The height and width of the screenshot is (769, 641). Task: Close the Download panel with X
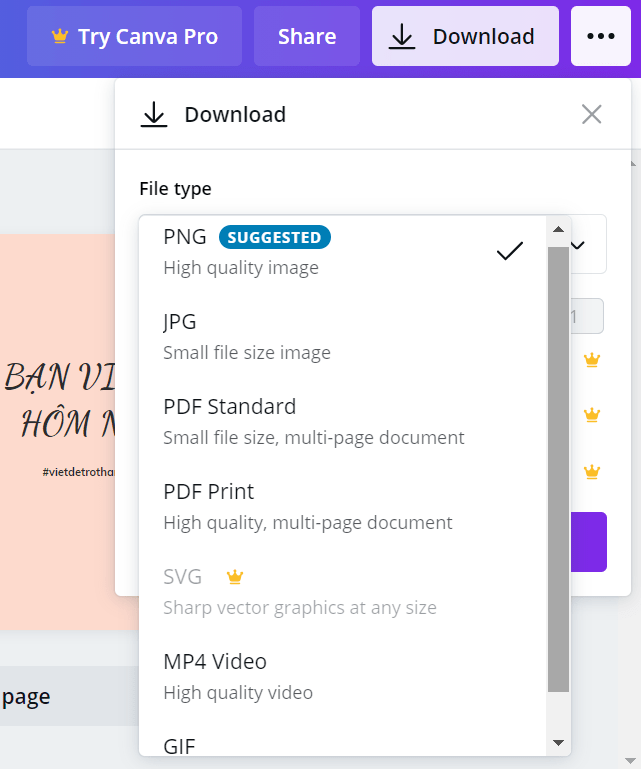coord(591,115)
